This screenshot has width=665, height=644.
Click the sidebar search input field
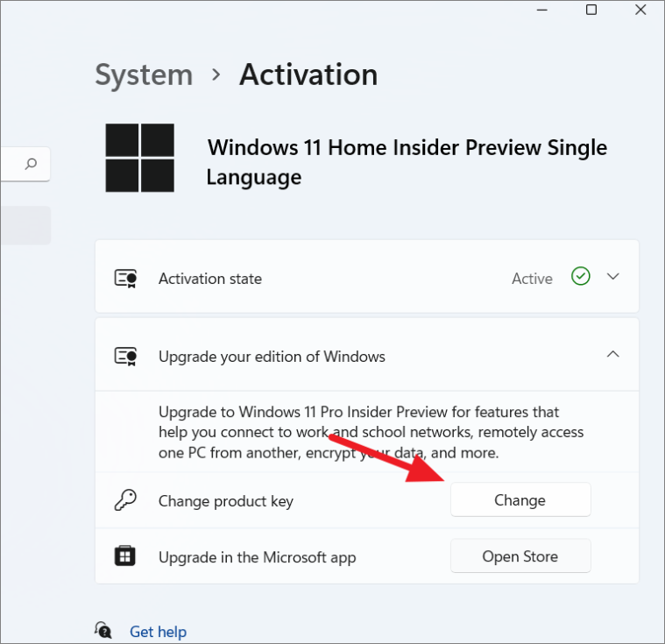[25, 164]
